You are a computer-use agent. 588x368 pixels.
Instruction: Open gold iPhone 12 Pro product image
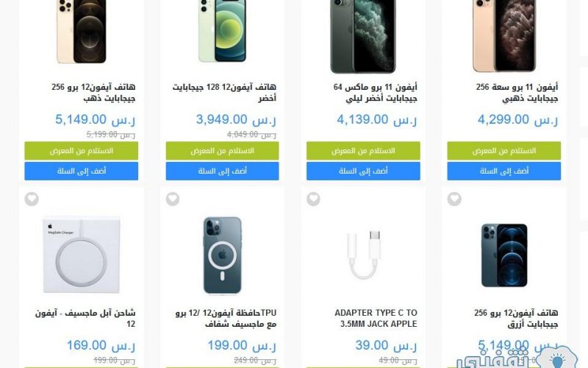point(82,32)
